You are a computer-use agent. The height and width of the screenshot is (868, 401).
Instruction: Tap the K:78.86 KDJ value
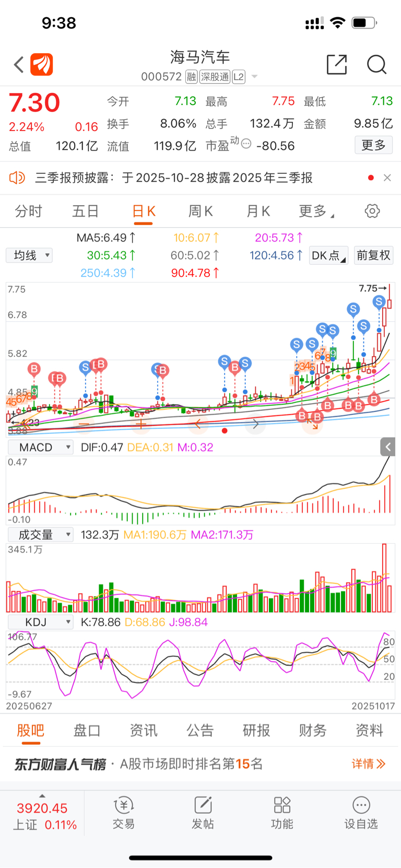tap(100, 622)
